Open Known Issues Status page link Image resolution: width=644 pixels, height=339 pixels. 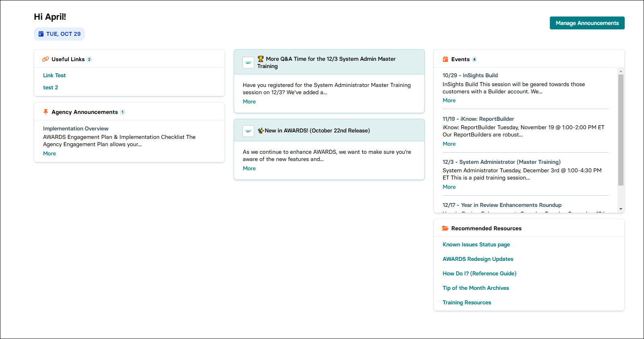tap(476, 244)
